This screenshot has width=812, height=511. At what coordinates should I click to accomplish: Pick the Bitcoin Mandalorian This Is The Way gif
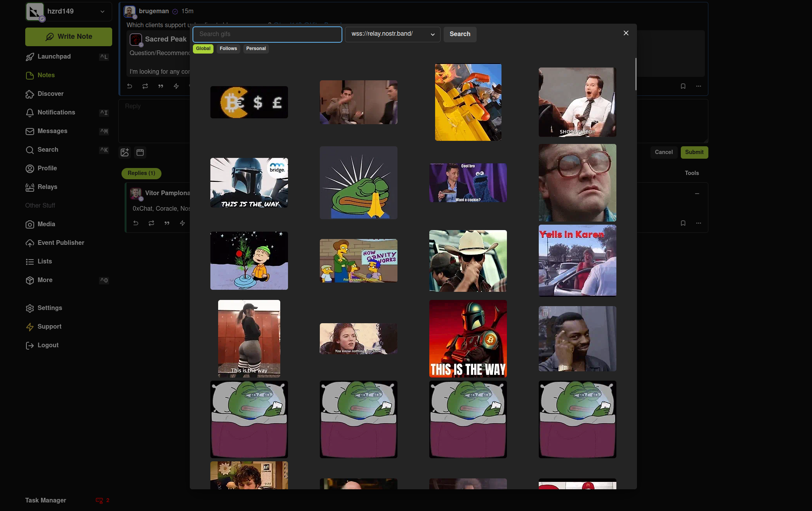click(x=468, y=339)
